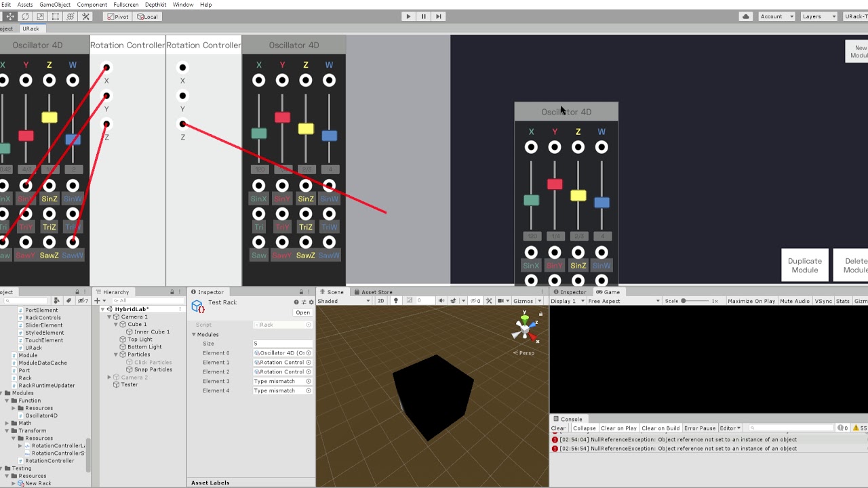
Task: Edit the Modules Size field
Action: point(282,344)
